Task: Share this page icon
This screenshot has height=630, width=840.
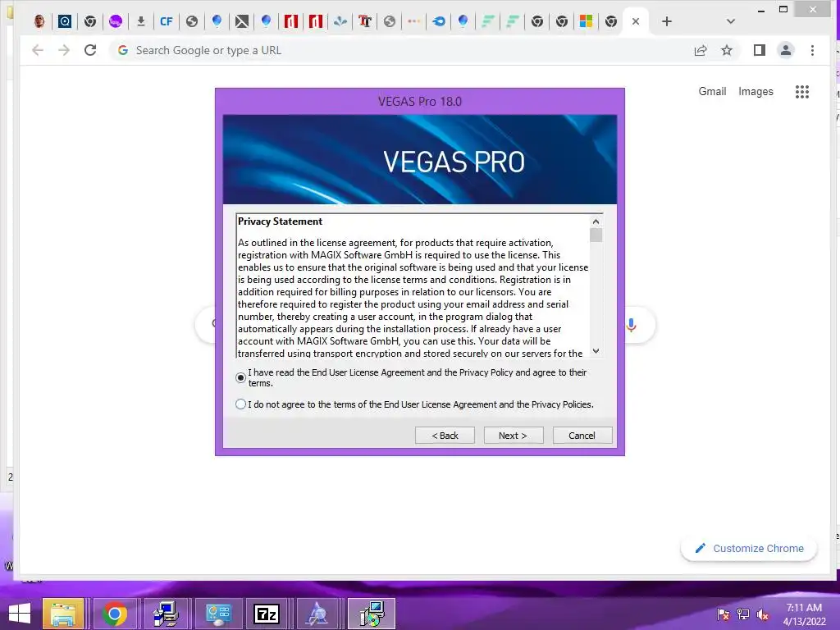Action: pos(701,50)
